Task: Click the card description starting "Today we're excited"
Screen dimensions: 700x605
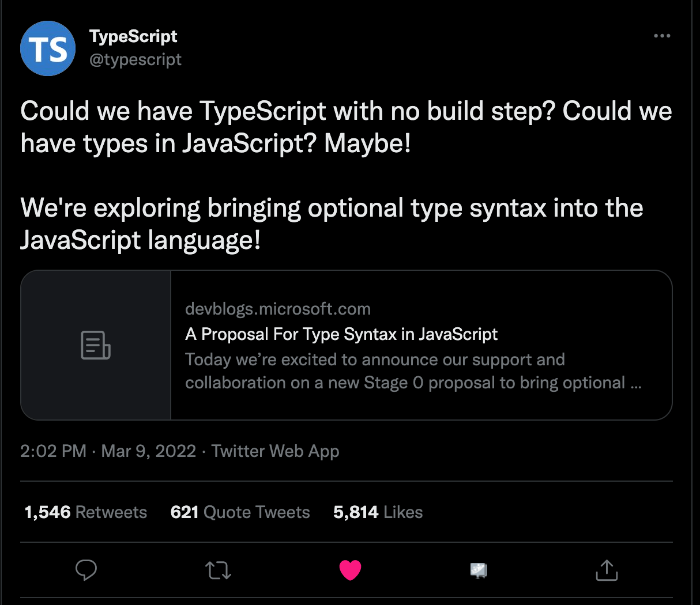Action: (413, 371)
